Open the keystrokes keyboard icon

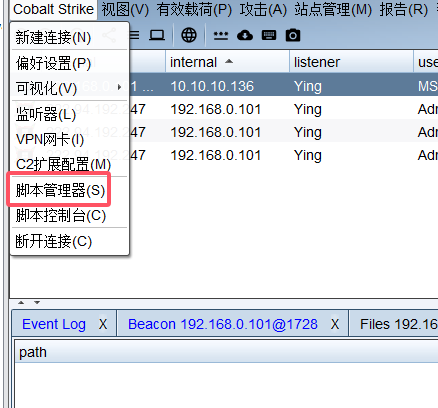click(x=269, y=35)
